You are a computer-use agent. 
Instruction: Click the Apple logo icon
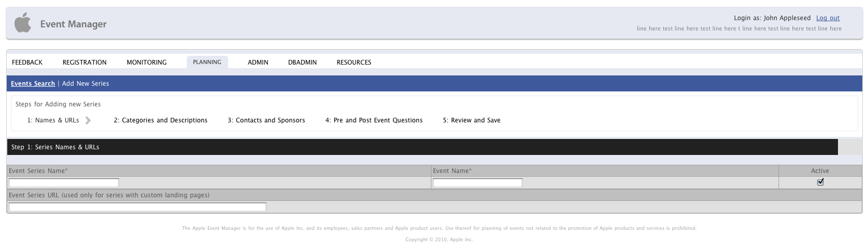22,23
